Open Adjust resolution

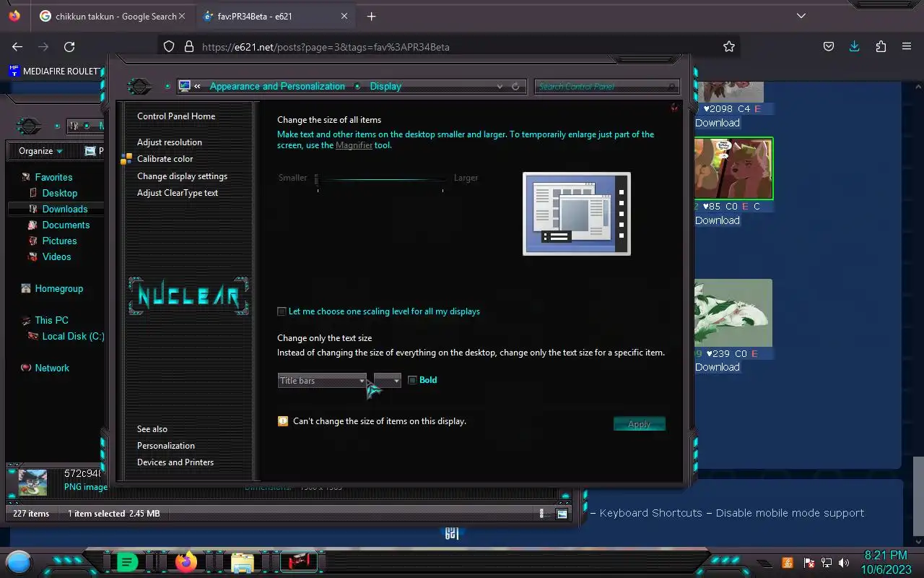(x=170, y=142)
